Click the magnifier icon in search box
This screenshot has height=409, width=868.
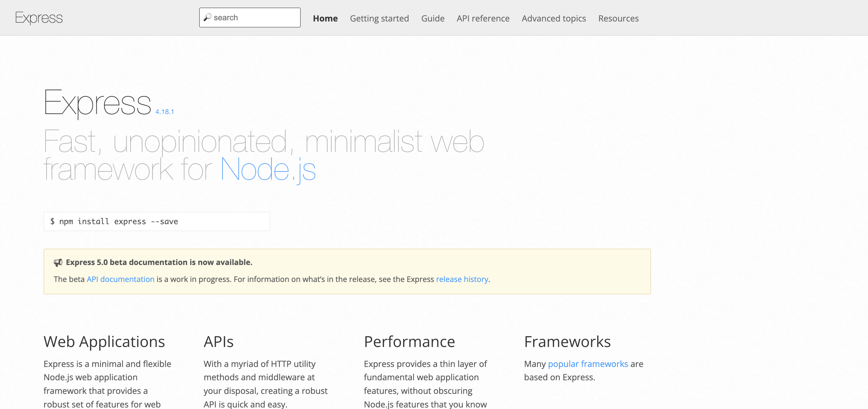pyautogui.click(x=207, y=17)
